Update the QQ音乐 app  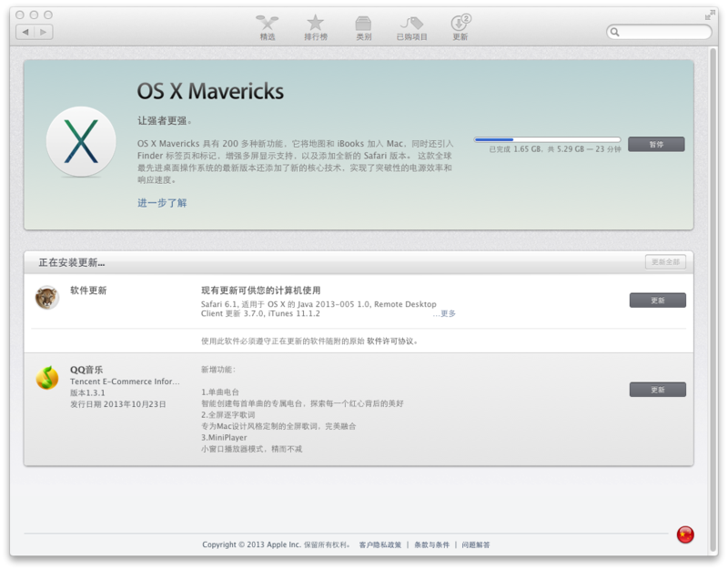click(x=657, y=390)
